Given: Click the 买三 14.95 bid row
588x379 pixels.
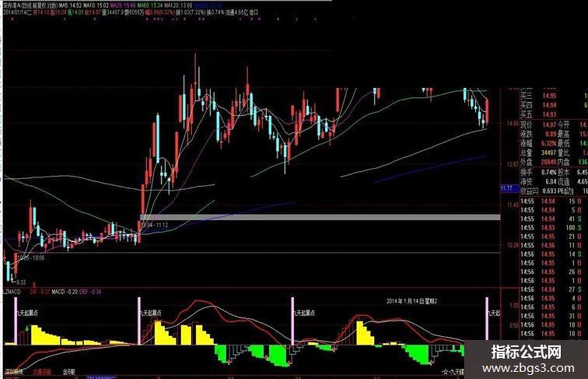Looking at the screenshot, I should tap(554, 96).
